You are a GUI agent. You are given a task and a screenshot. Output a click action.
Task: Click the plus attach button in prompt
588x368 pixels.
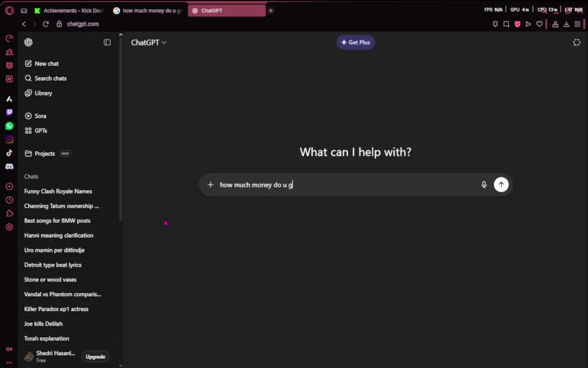[x=210, y=185]
